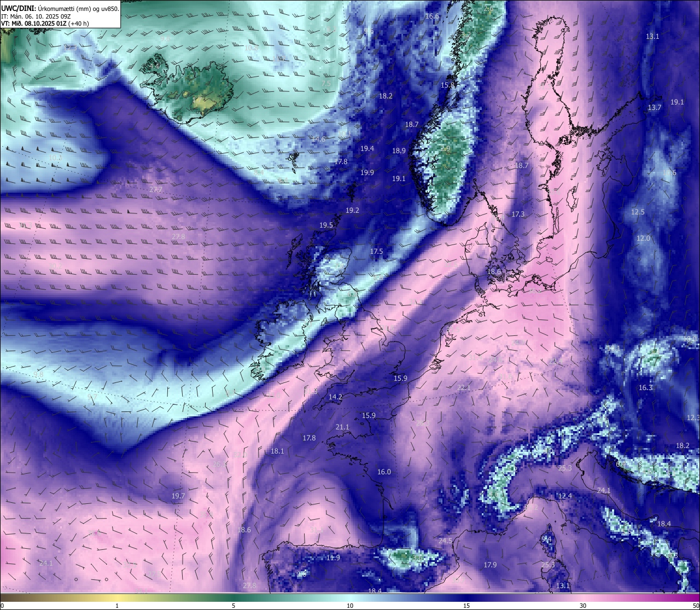The width and height of the screenshot is (700, 610).
Task: Click the 19.9 value on the map
Action: pyautogui.click(x=367, y=173)
